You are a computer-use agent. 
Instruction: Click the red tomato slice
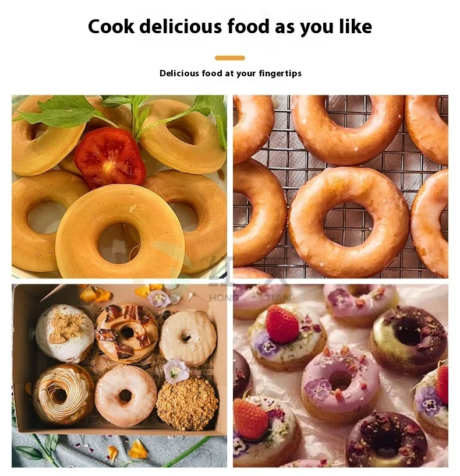pyautogui.click(x=110, y=157)
